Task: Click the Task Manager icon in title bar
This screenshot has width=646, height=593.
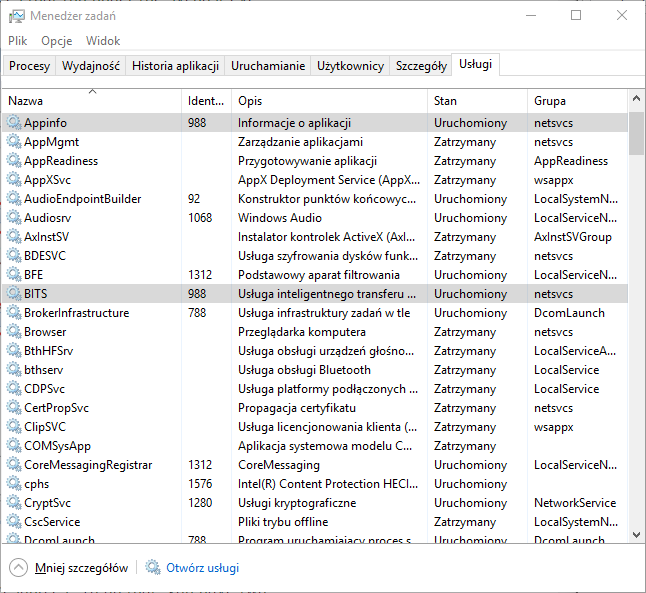Action: pyautogui.click(x=16, y=16)
